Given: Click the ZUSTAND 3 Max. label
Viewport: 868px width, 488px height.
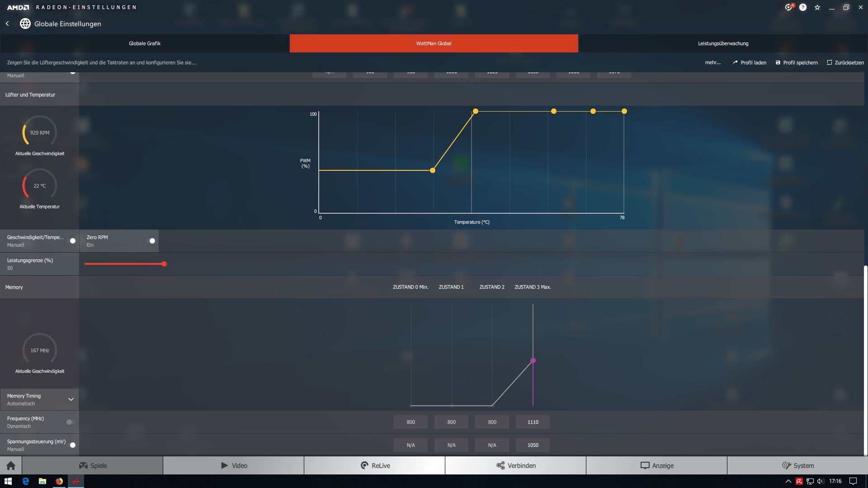Looking at the screenshot, I should pyautogui.click(x=533, y=287).
